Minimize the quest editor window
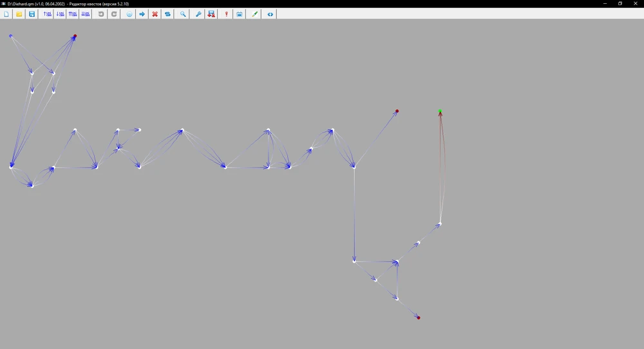The width and height of the screenshot is (644, 349). pyautogui.click(x=605, y=4)
